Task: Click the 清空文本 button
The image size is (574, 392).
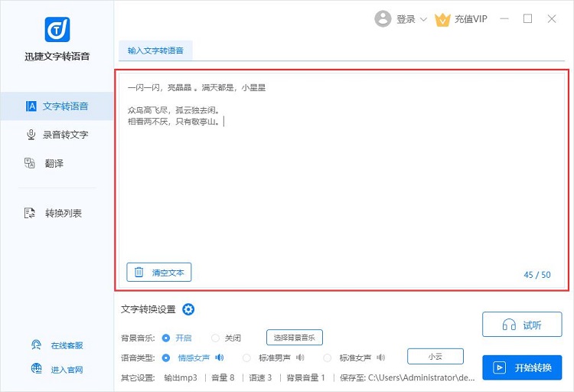Action: 159,273
